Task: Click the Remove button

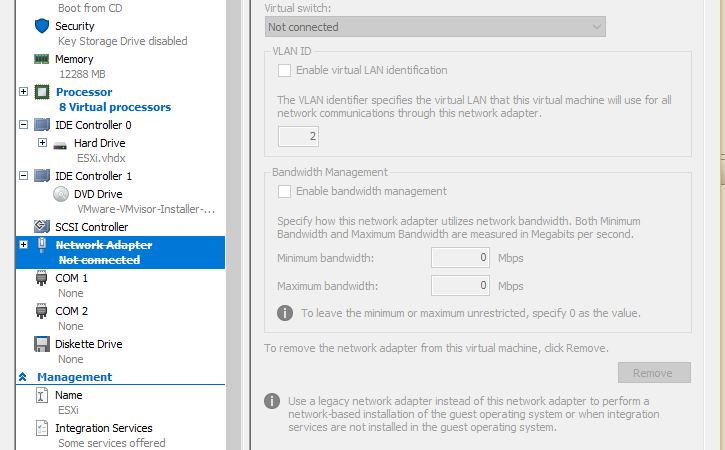Action: [x=654, y=373]
